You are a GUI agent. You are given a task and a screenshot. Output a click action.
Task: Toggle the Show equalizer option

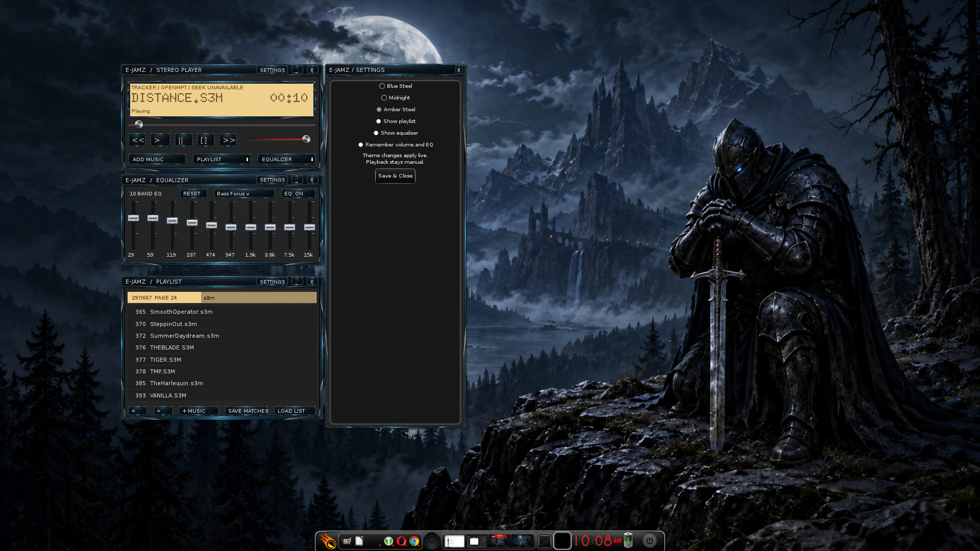pyautogui.click(x=396, y=133)
